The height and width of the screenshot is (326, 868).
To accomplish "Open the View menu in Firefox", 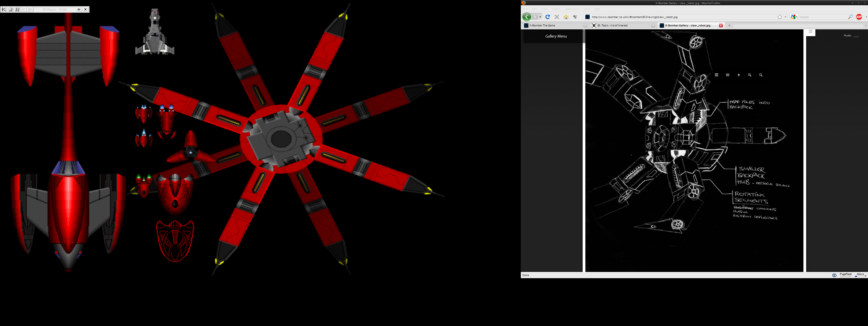I will [544, 9].
